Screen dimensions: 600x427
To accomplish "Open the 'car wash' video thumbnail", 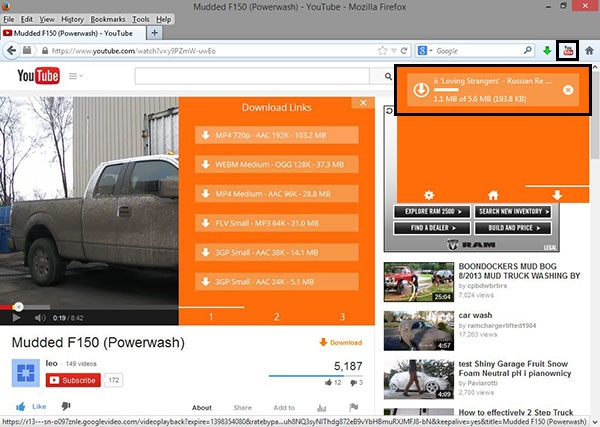I will 419,331.
